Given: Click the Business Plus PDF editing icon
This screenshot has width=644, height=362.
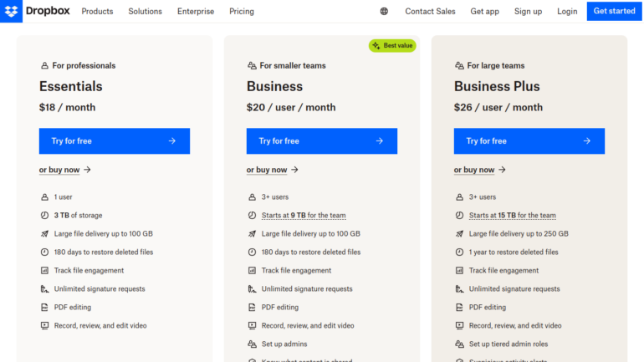Looking at the screenshot, I should click(459, 308).
